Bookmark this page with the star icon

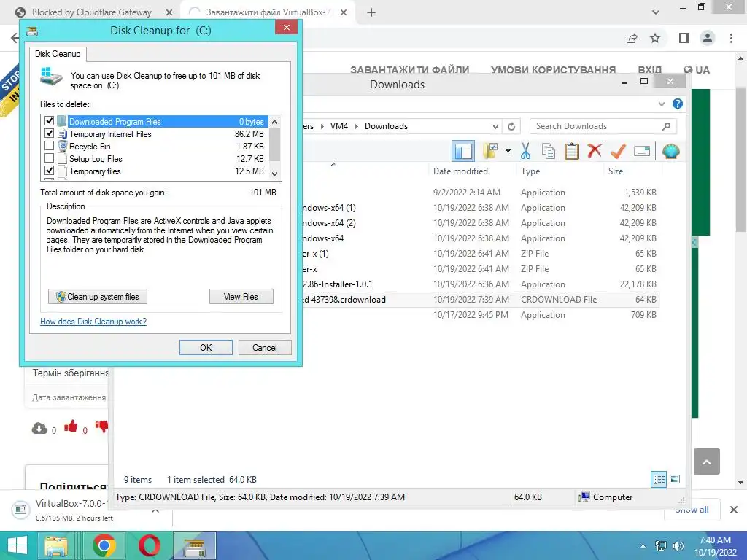coord(656,38)
